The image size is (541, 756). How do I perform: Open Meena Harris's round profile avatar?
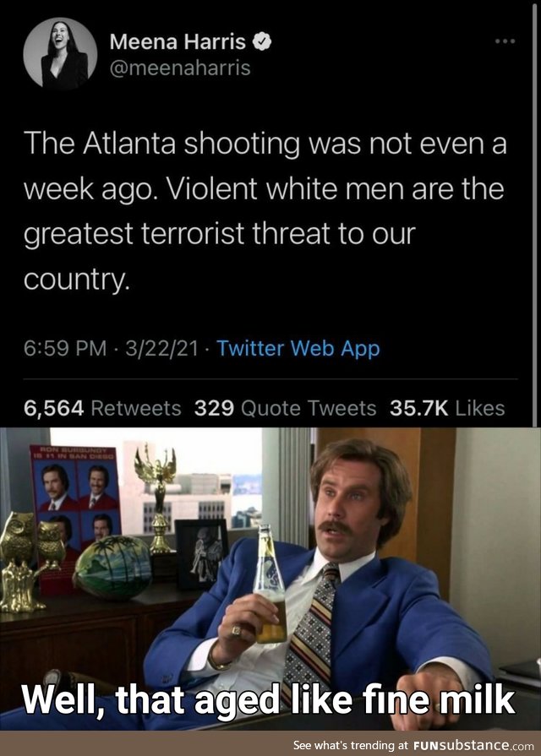pos(60,54)
